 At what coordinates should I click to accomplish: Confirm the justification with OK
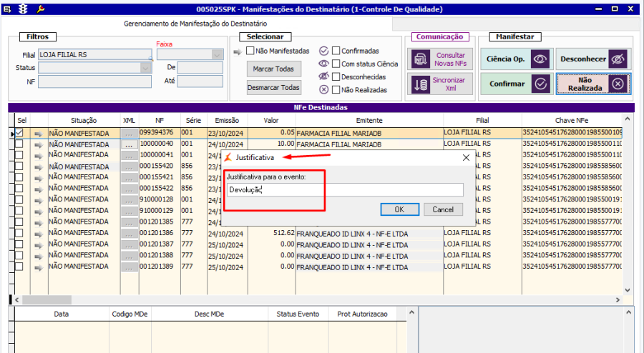pos(399,209)
